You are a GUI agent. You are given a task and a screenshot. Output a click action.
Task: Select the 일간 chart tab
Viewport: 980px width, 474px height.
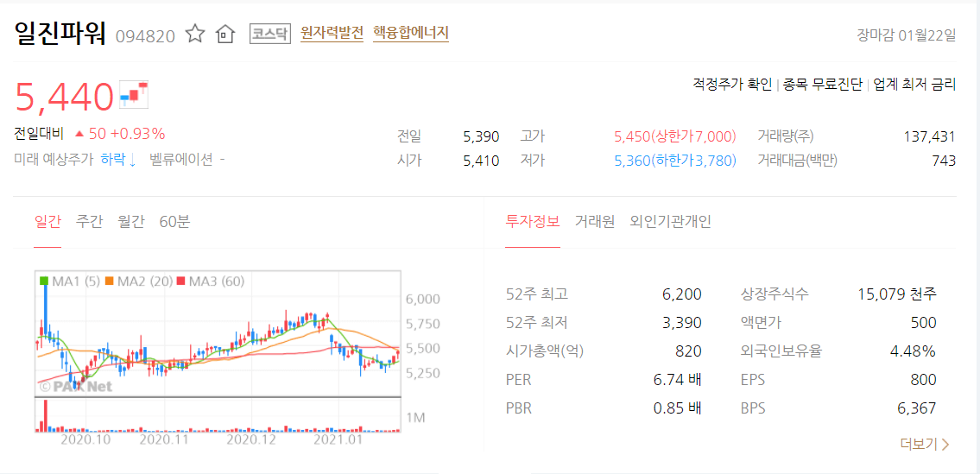click(x=47, y=221)
